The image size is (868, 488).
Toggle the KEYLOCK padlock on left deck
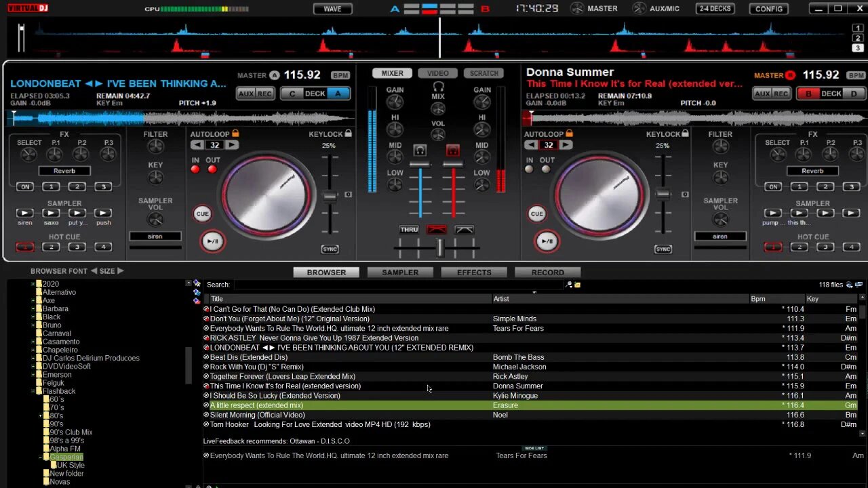coord(348,134)
